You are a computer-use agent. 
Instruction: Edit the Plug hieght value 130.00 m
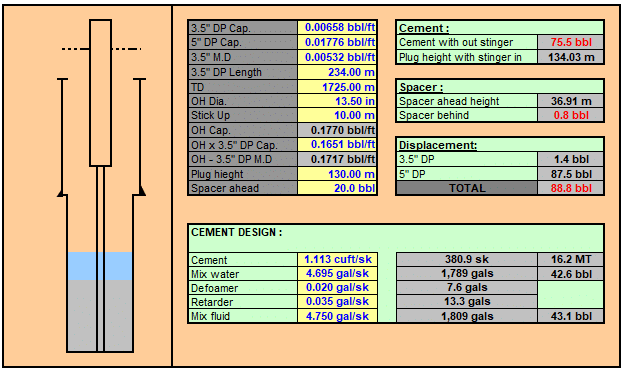pyautogui.click(x=337, y=174)
